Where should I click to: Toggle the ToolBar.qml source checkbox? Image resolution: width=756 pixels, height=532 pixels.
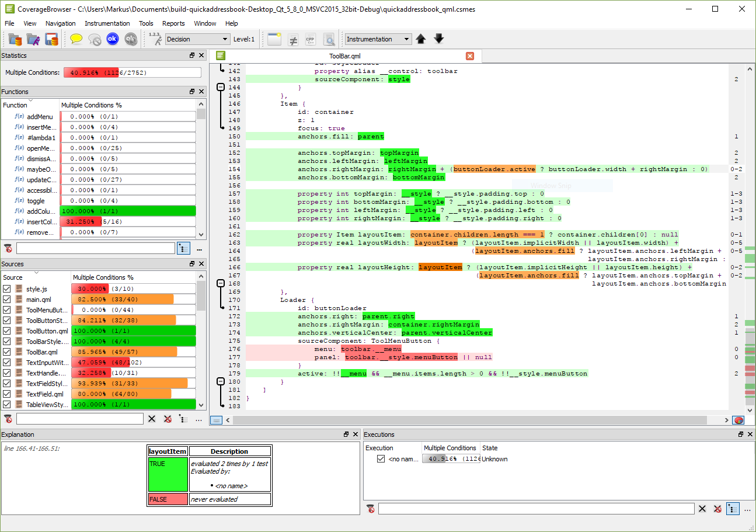click(x=7, y=352)
